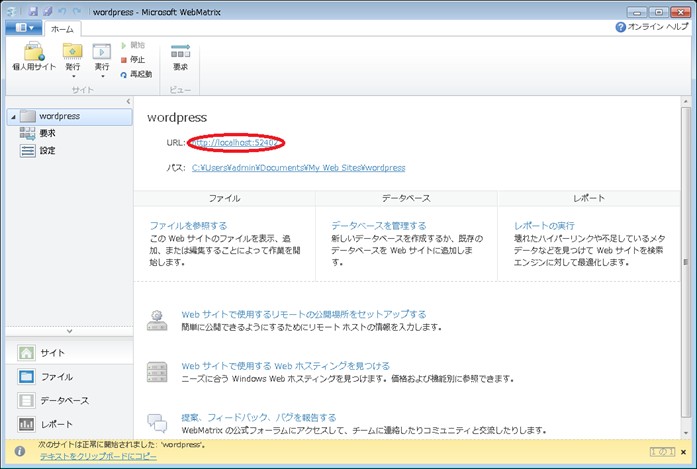Switch to the サイト workspace
The width and height of the screenshot is (697, 469).
coord(69,353)
